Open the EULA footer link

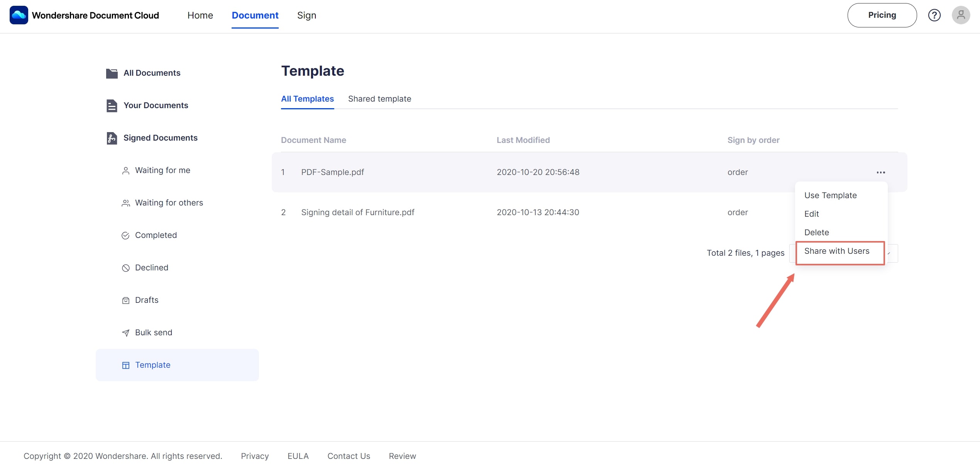tap(298, 456)
